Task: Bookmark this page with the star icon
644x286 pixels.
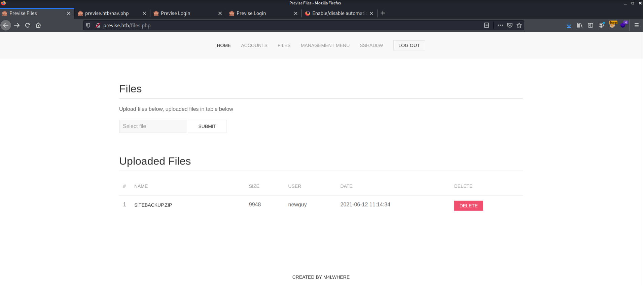Action: pyautogui.click(x=519, y=25)
